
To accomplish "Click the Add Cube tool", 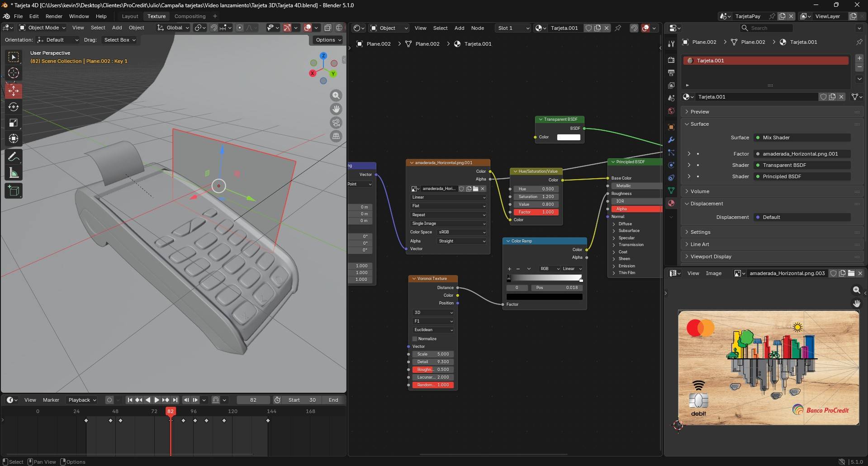I will [x=14, y=191].
